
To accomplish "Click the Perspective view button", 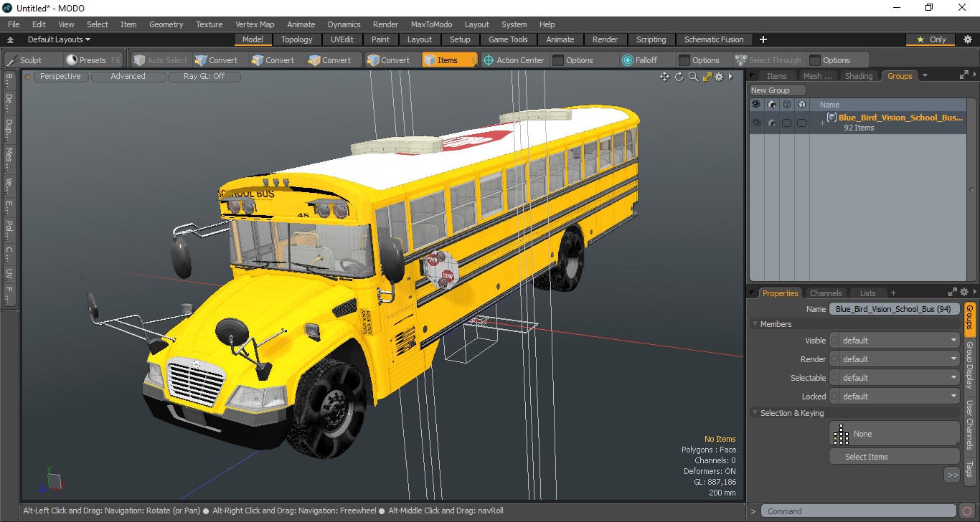I will 60,76.
